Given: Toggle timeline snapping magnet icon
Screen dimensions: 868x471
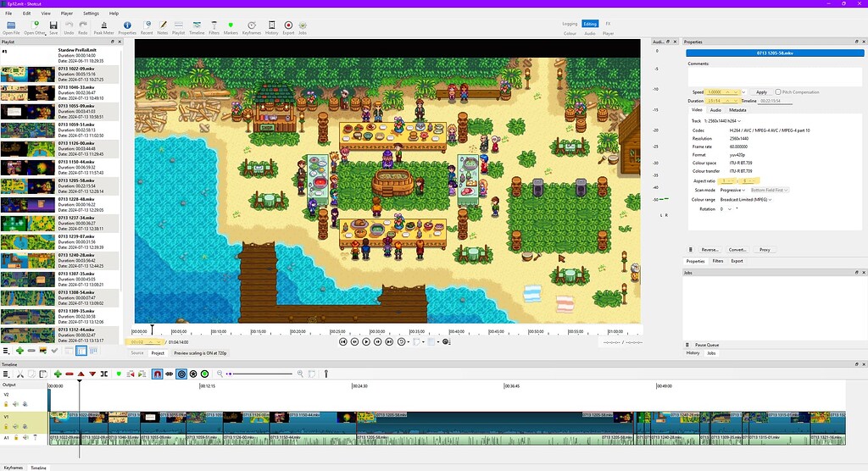Looking at the screenshot, I should pyautogui.click(x=157, y=374).
